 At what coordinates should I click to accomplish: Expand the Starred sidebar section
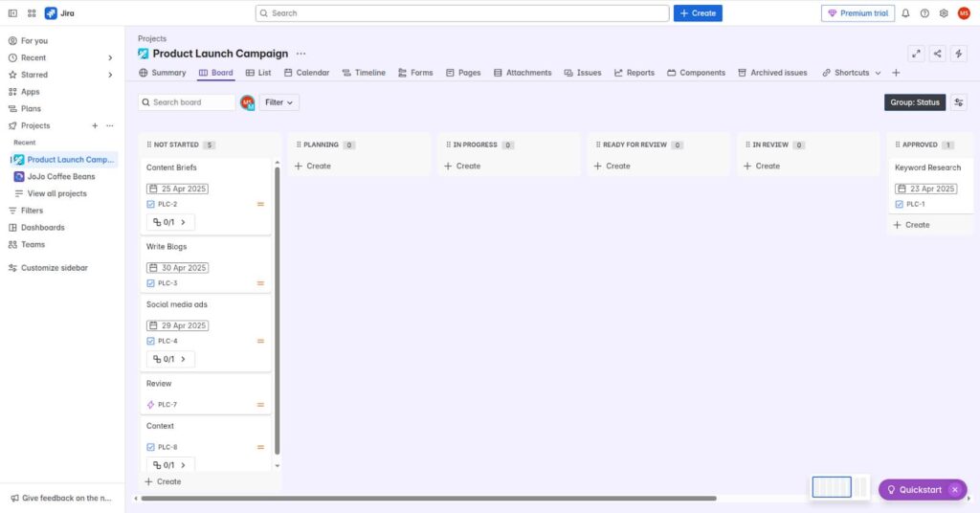pyautogui.click(x=111, y=75)
